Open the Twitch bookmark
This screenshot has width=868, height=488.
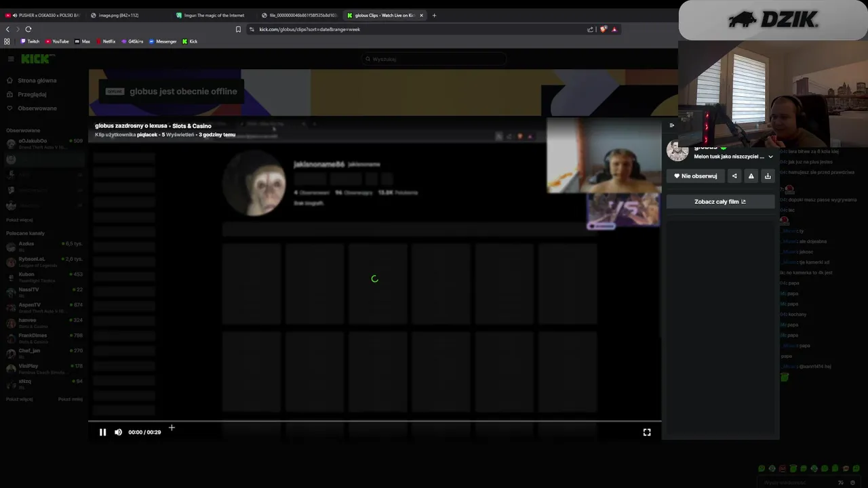[30, 41]
